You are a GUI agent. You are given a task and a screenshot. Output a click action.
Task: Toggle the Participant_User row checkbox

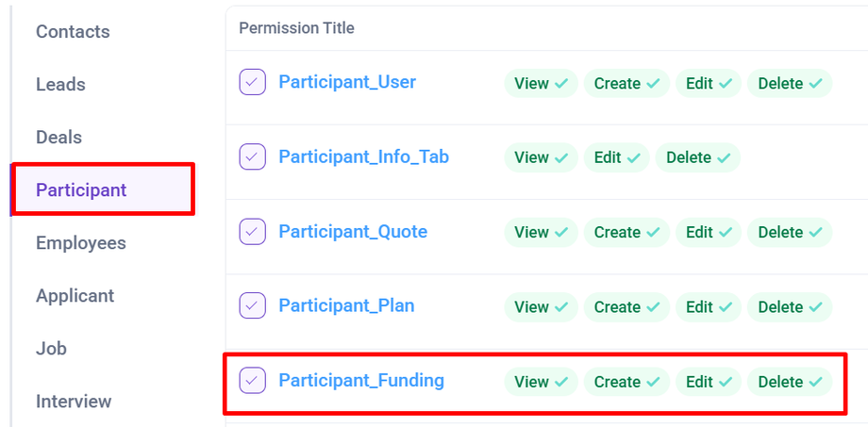coord(252,83)
